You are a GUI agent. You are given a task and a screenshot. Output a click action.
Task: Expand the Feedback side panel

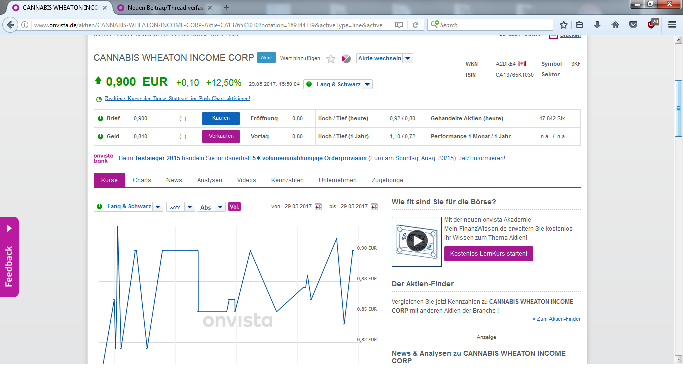(9, 257)
